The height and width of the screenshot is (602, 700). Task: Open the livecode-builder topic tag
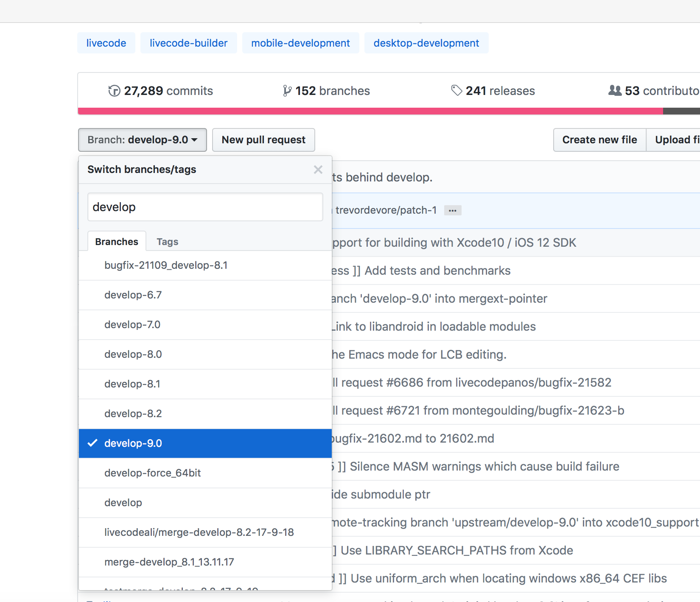pos(188,43)
